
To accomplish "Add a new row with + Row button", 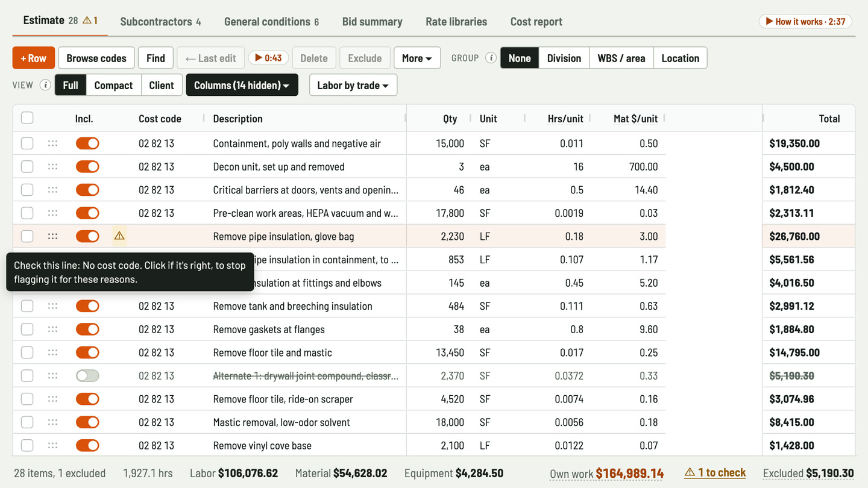I will tap(34, 58).
